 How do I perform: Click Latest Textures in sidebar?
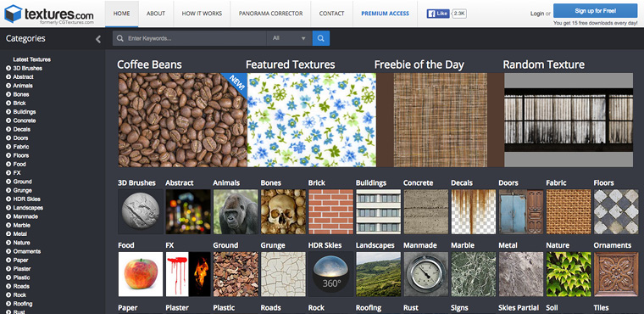(32, 59)
